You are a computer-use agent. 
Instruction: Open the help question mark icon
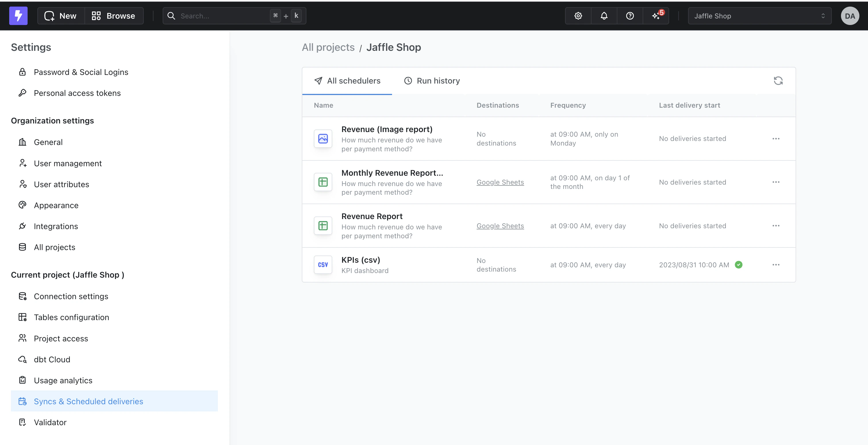click(x=630, y=16)
